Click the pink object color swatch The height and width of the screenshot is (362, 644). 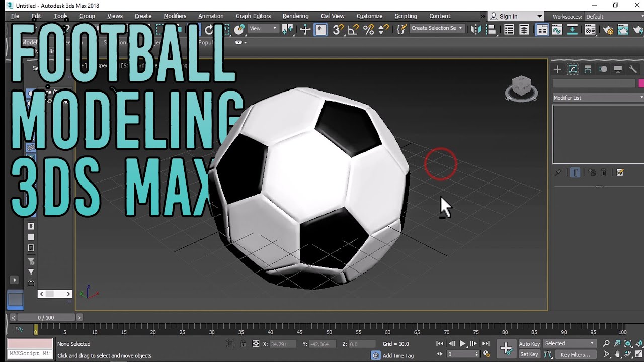(641, 83)
